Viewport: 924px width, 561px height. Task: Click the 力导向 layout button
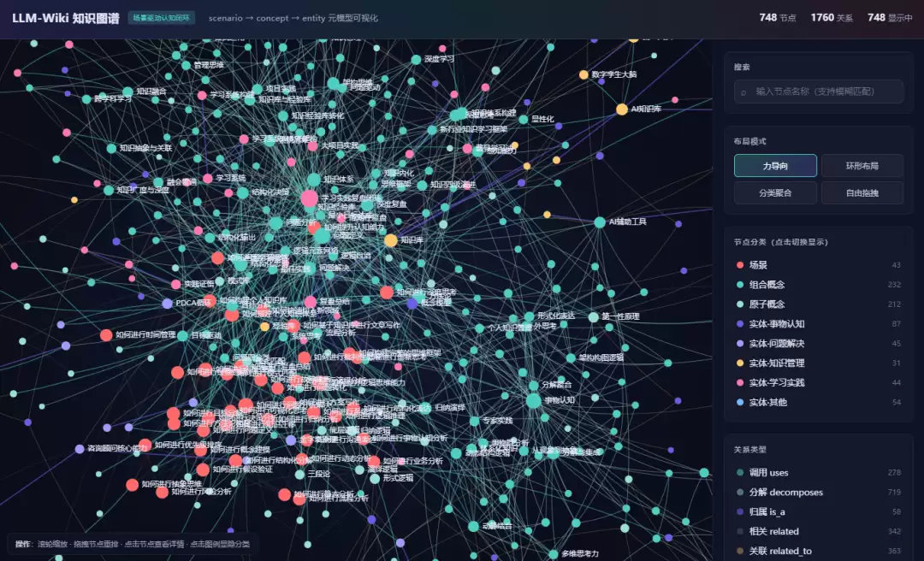[775, 166]
